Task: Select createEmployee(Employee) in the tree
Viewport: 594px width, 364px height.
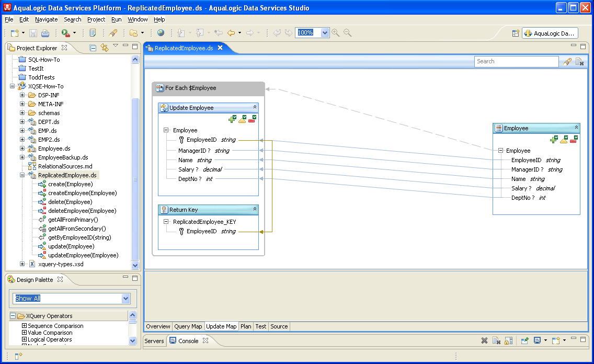Action: [x=82, y=193]
